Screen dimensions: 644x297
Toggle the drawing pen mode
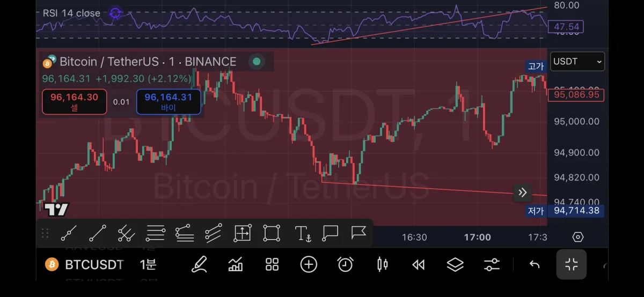pyautogui.click(x=199, y=264)
